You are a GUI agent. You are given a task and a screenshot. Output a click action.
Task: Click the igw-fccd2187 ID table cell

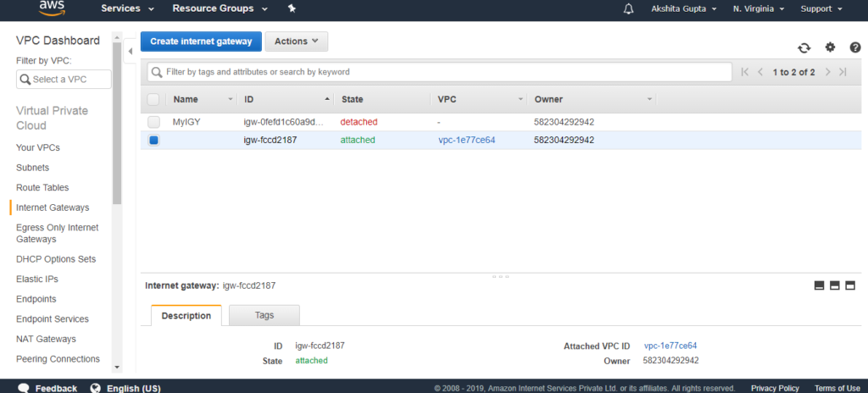click(x=270, y=140)
